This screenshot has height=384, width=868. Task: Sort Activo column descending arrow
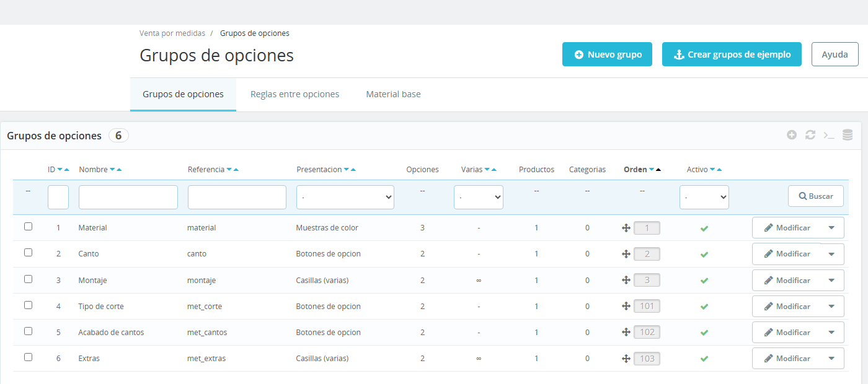pyautogui.click(x=712, y=170)
